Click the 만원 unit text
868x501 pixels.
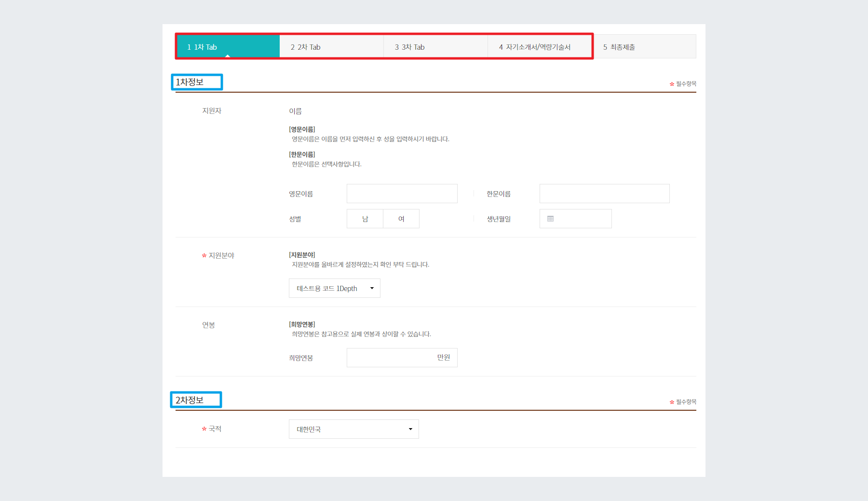[x=444, y=357]
